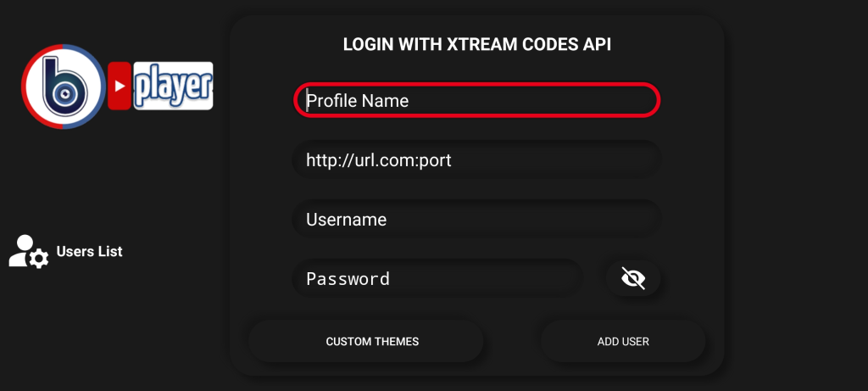Click the red play button icon
The image size is (868, 391).
(120, 86)
